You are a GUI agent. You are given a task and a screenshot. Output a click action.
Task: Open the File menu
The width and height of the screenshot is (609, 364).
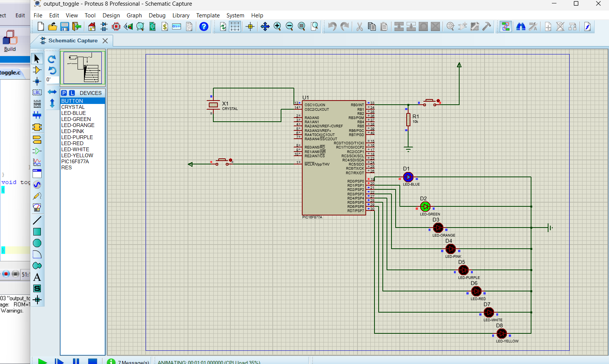coord(38,15)
